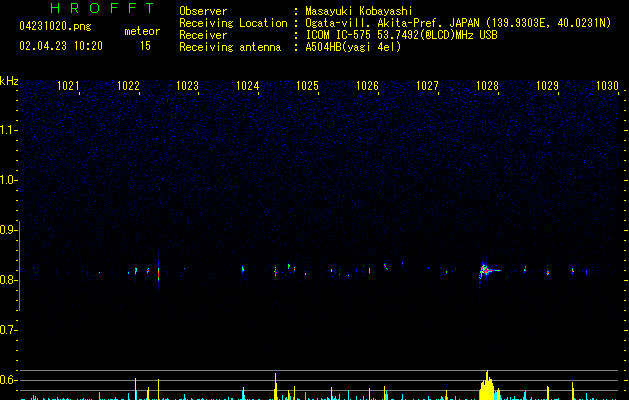The width and height of the screenshot is (629, 400).
Task: Click the 1025 time axis marker
Action: (x=307, y=86)
